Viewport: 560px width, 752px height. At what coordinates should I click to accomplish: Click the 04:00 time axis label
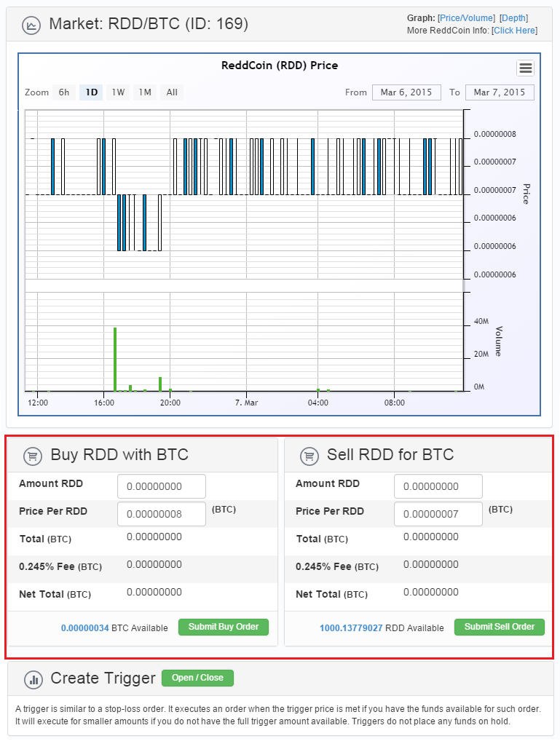[318, 403]
